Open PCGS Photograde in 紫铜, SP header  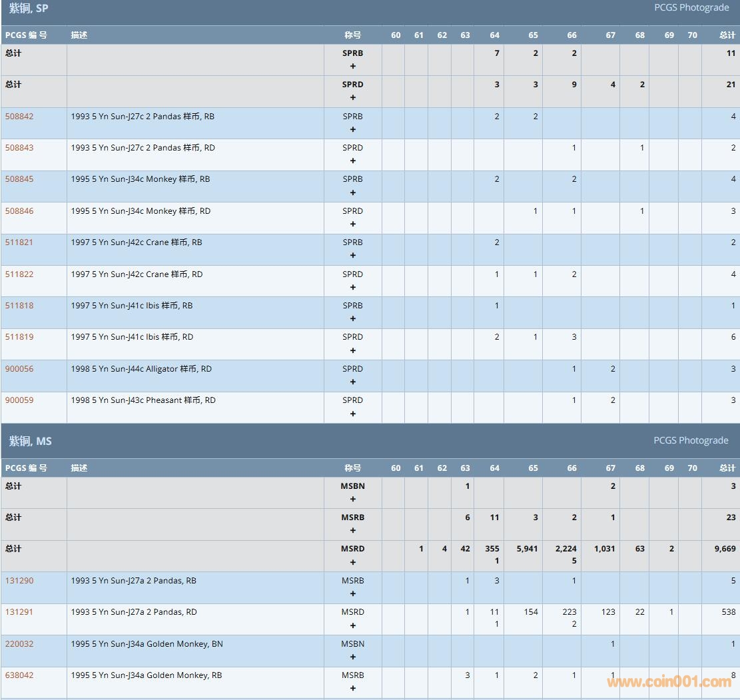pyautogui.click(x=691, y=8)
